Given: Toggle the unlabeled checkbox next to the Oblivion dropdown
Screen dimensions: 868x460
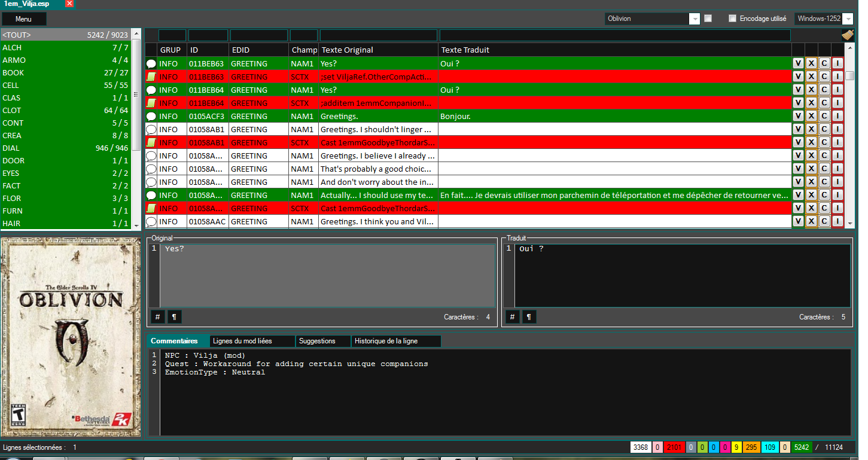Looking at the screenshot, I should click(708, 19).
